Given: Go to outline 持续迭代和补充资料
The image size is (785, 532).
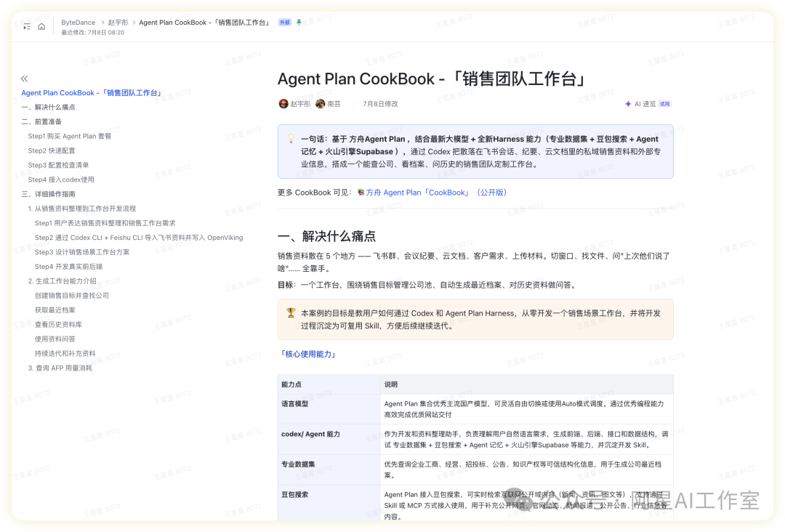Looking at the screenshot, I should pos(65,354).
